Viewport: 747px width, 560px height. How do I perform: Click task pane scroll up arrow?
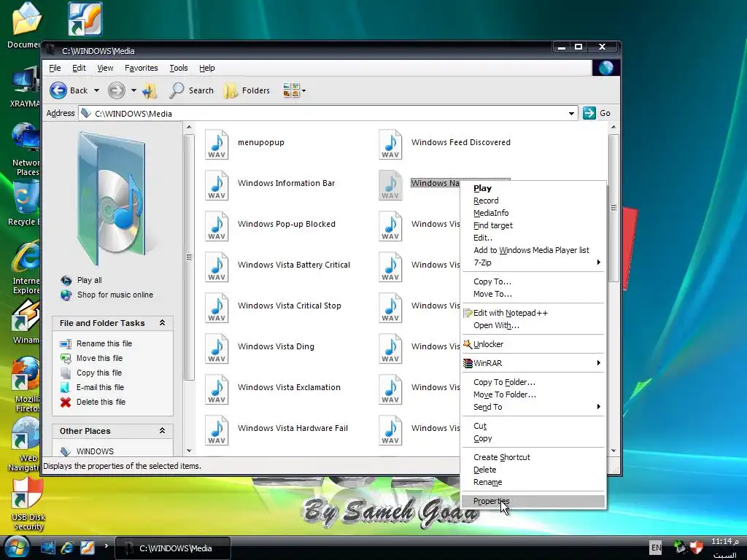click(189, 127)
